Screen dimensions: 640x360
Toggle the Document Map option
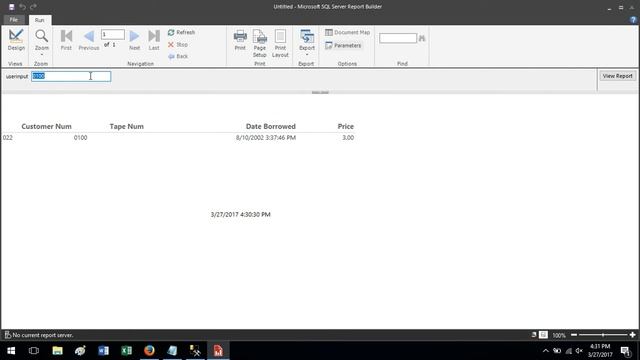click(x=347, y=32)
